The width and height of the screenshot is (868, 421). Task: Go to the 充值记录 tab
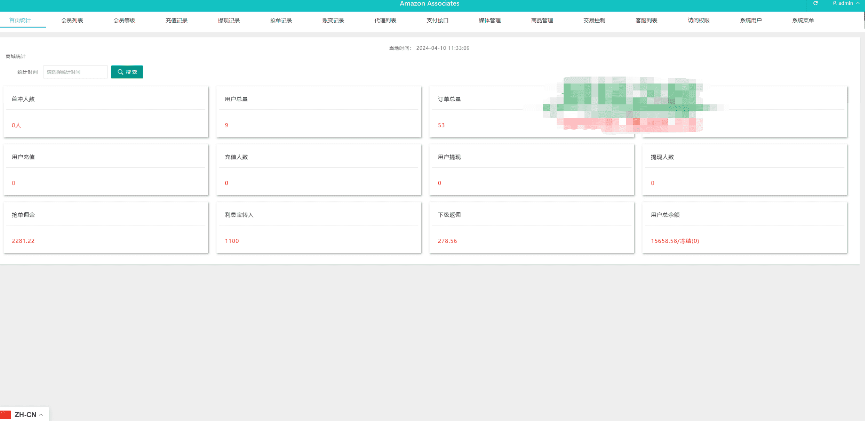tap(176, 21)
